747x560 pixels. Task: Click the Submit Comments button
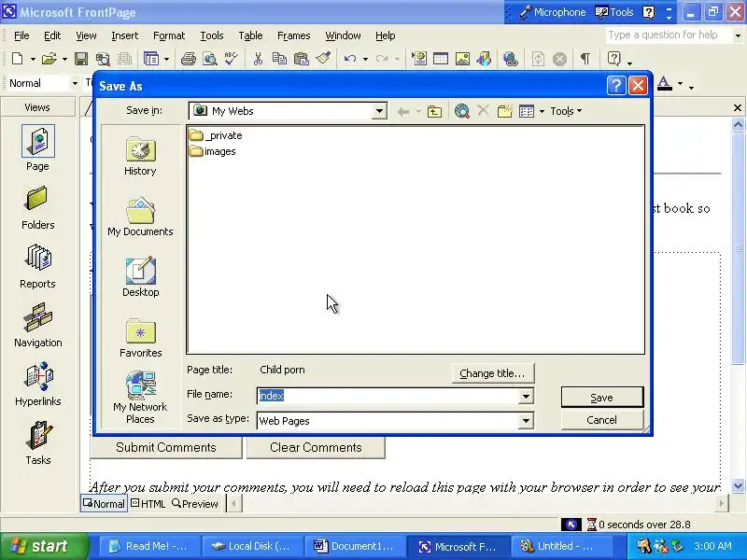pos(166,448)
